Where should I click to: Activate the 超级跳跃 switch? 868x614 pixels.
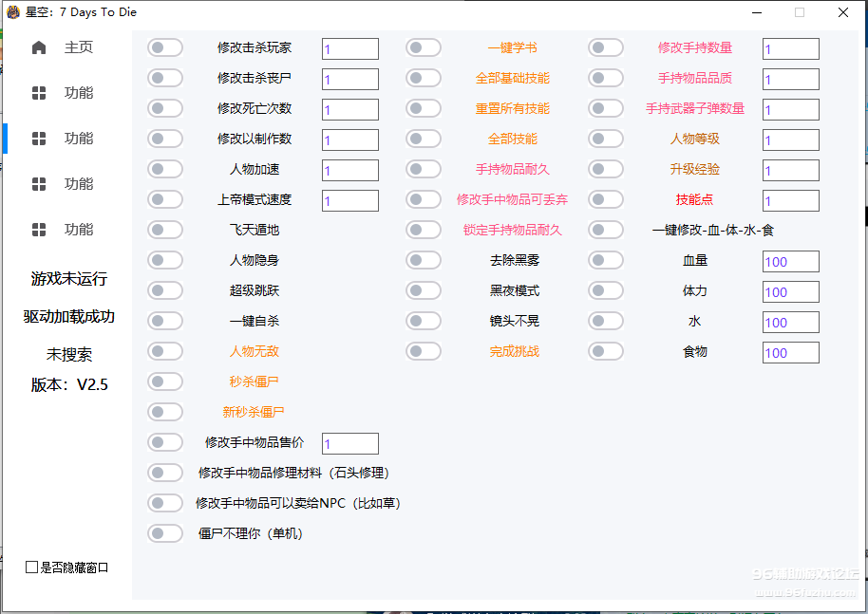[x=165, y=290]
